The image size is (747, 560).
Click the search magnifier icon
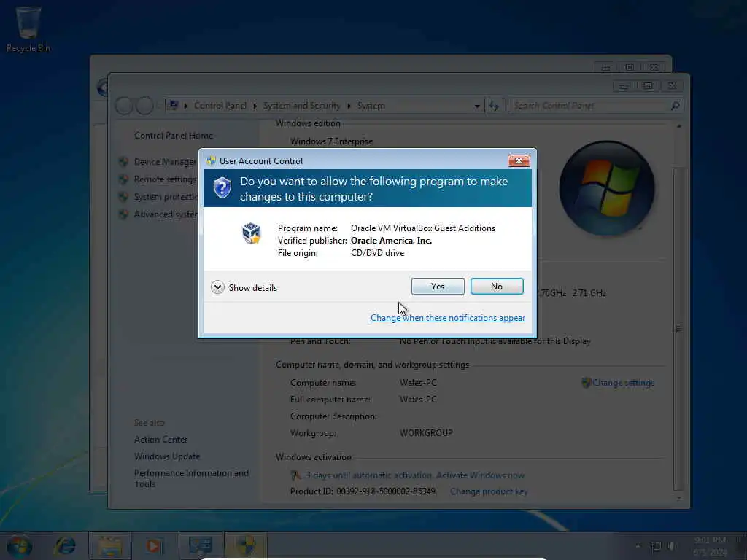coord(675,106)
